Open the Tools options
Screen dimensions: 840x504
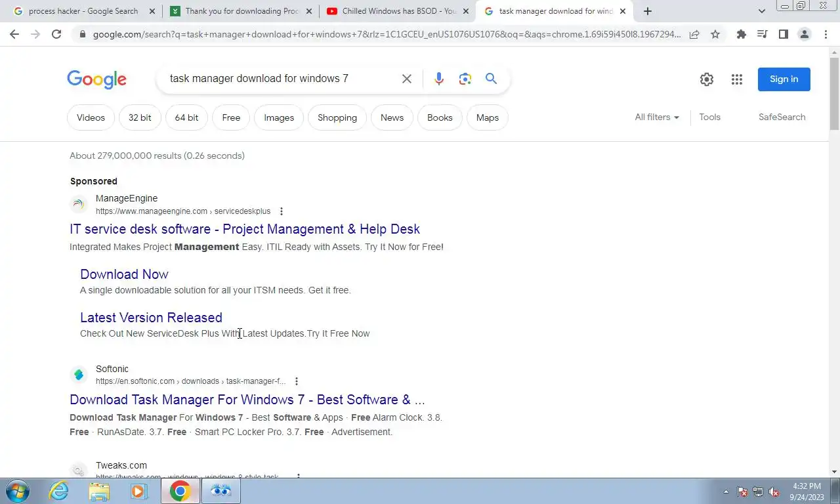click(709, 117)
